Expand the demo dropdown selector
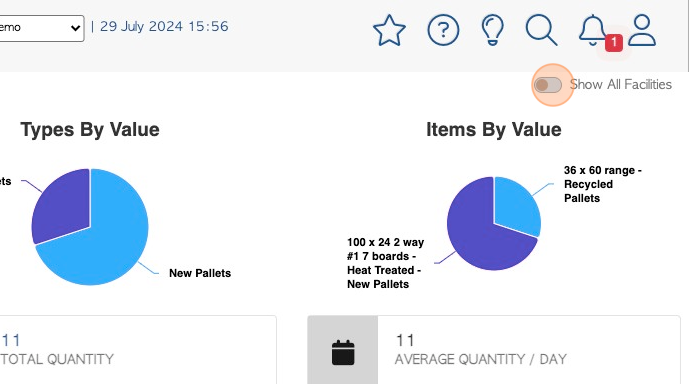 click(41, 28)
